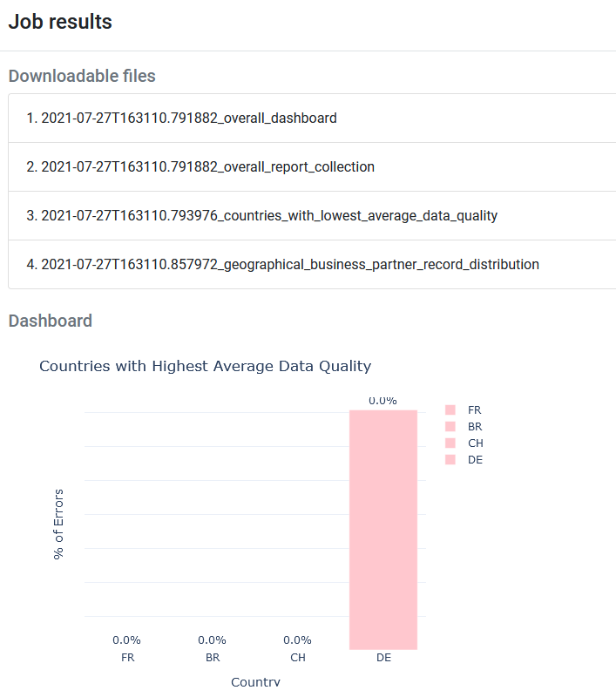Click the BR 0.0% value label
616x697 pixels.
click(x=212, y=640)
